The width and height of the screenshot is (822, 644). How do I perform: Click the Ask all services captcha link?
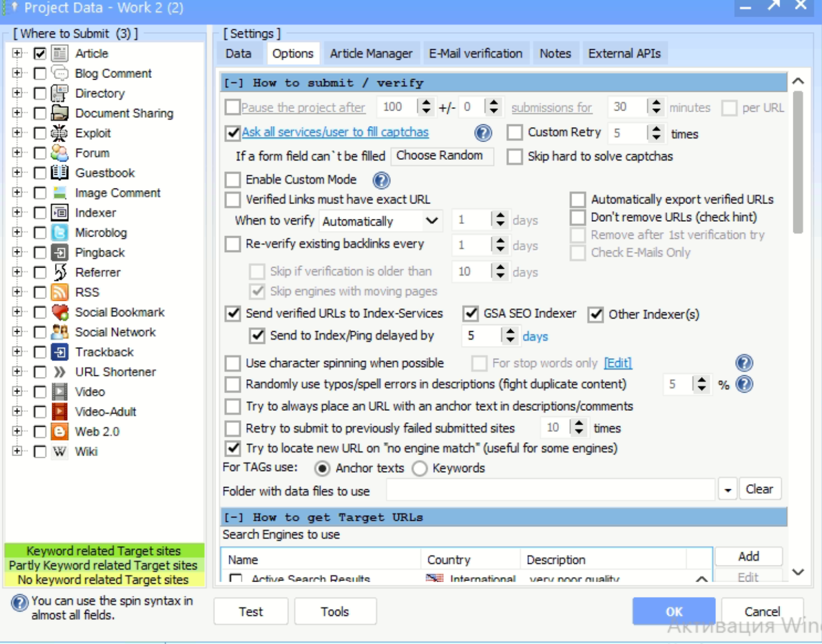click(335, 132)
